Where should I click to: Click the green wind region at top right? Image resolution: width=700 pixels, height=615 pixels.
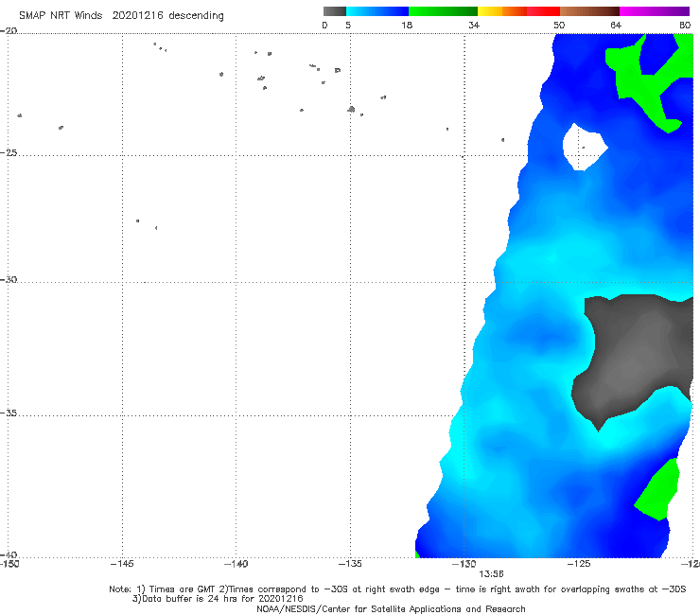point(634,76)
